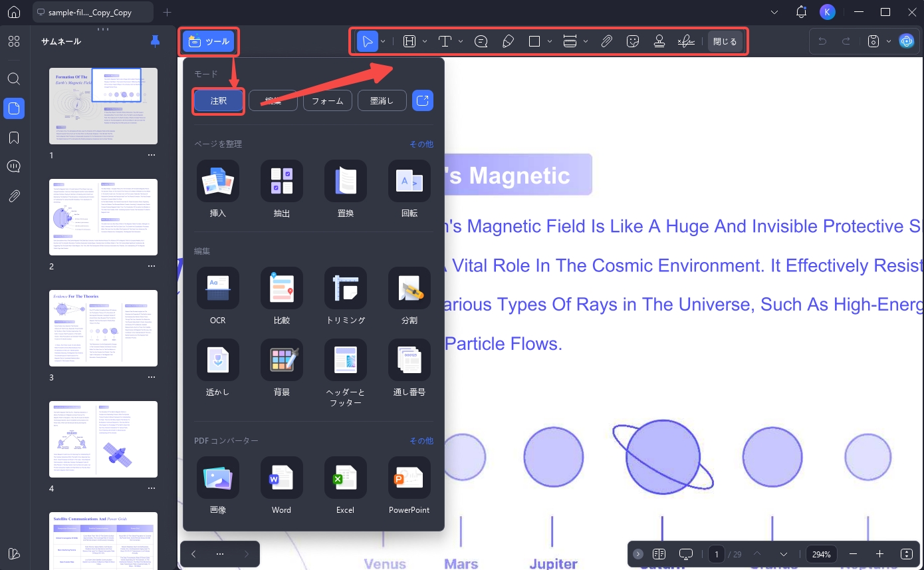Click the page number field
Screen dimensions: 924x570
pyautogui.click(x=717, y=554)
